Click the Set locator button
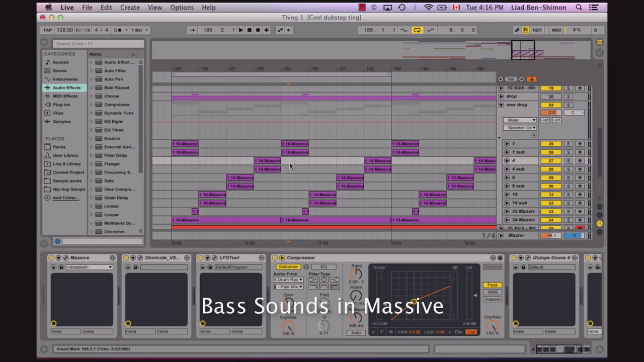 pos(511,79)
